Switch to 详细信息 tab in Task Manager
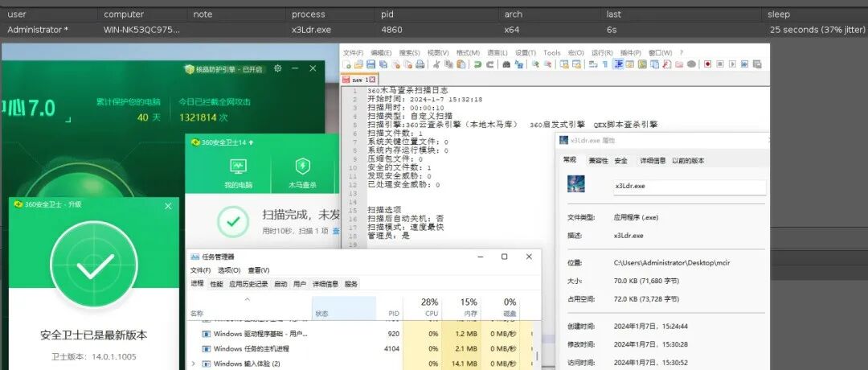This screenshot has height=370, width=868. (325, 284)
